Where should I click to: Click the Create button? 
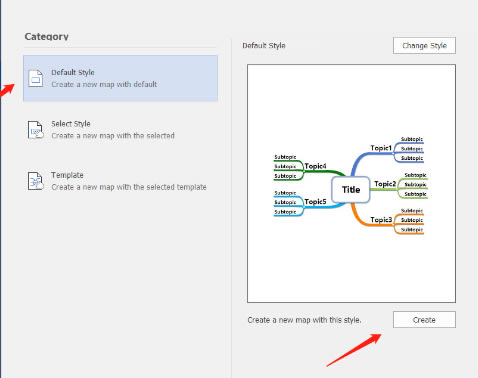click(424, 320)
